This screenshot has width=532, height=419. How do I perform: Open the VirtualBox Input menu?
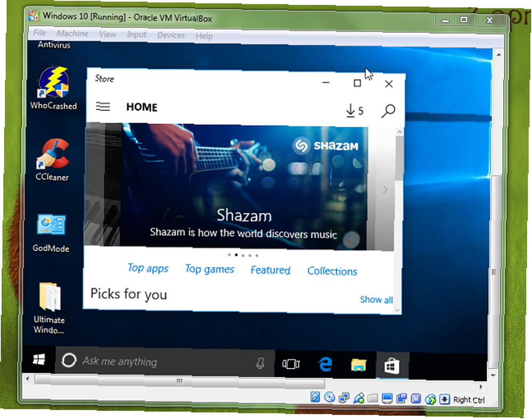click(x=136, y=34)
